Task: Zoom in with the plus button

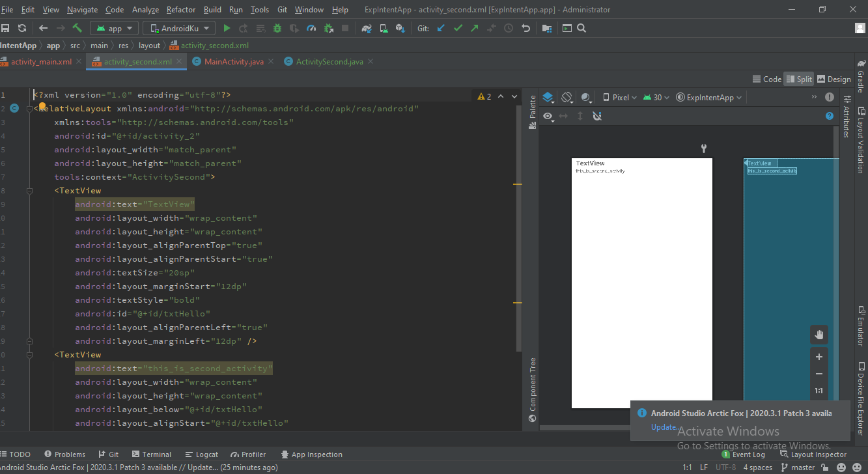Action: [x=819, y=357]
